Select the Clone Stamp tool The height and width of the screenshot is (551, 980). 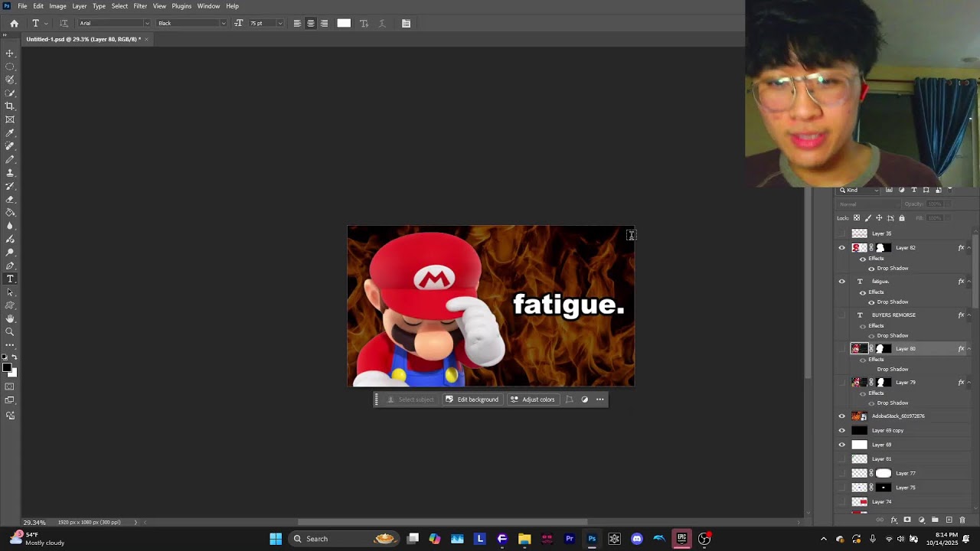[10, 173]
